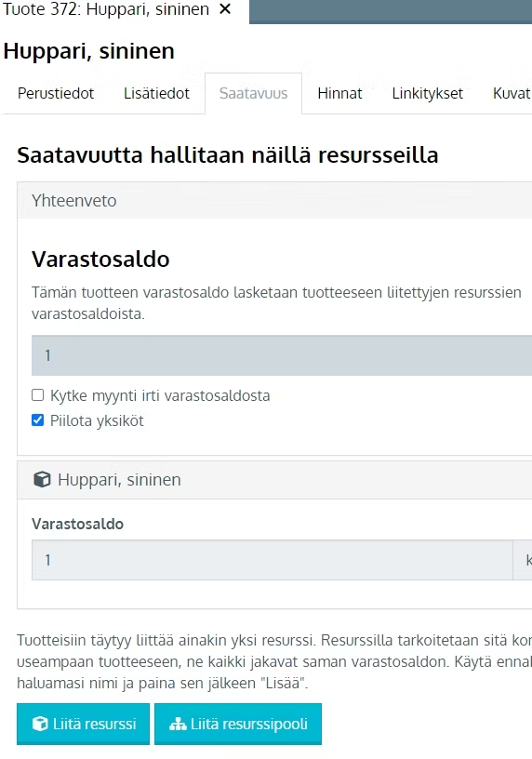The width and height of the screenshot is (532, 759).
Task: Uncheck the Piilota yksiköt checkbox
Action: [38, 419]
